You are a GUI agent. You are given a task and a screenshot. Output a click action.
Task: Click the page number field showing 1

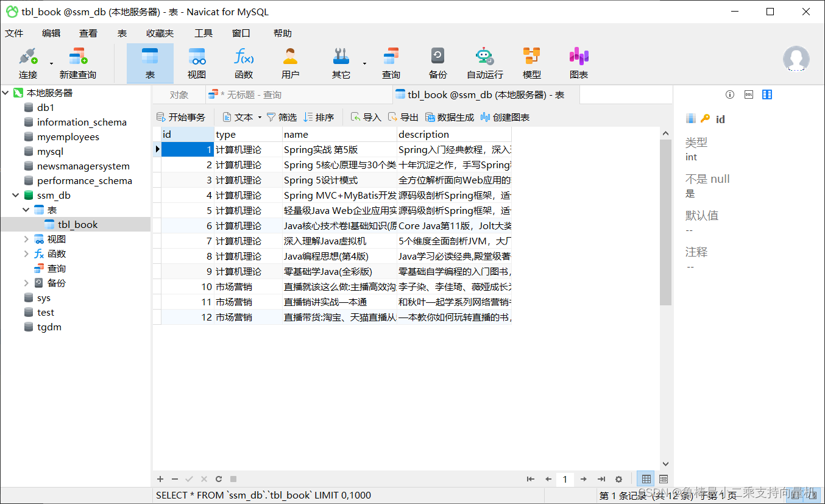point(565,479)
